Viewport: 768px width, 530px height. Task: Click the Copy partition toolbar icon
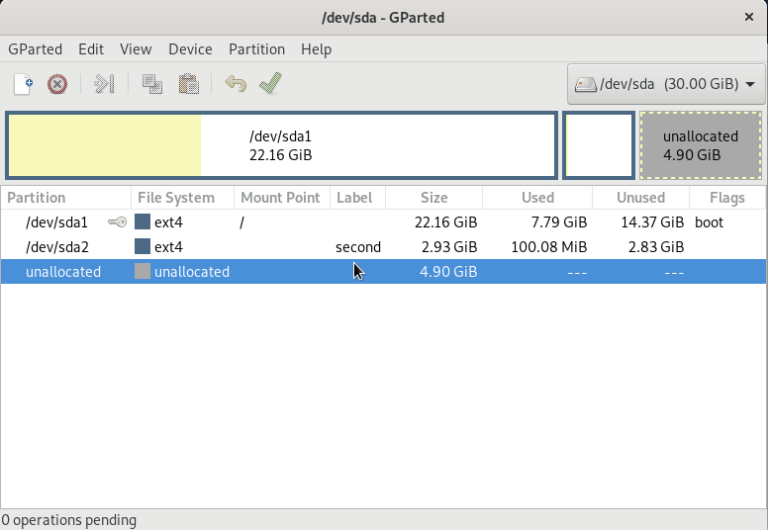pos(152,85)
